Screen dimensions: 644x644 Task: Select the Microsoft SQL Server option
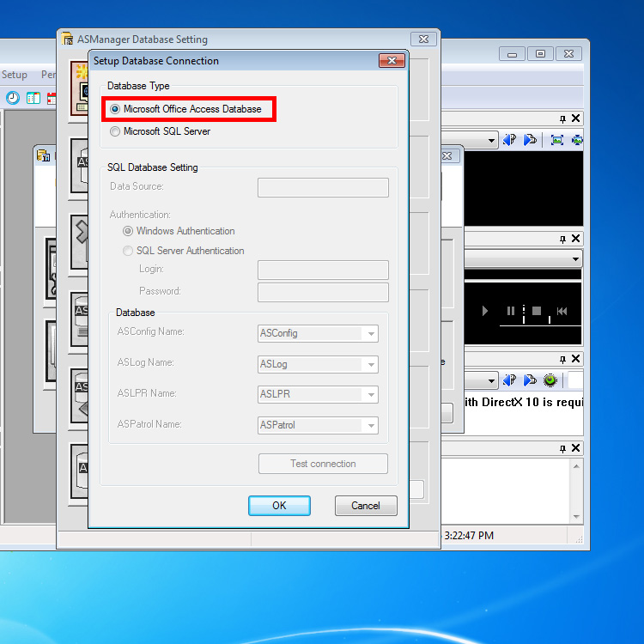coord(115,131)
